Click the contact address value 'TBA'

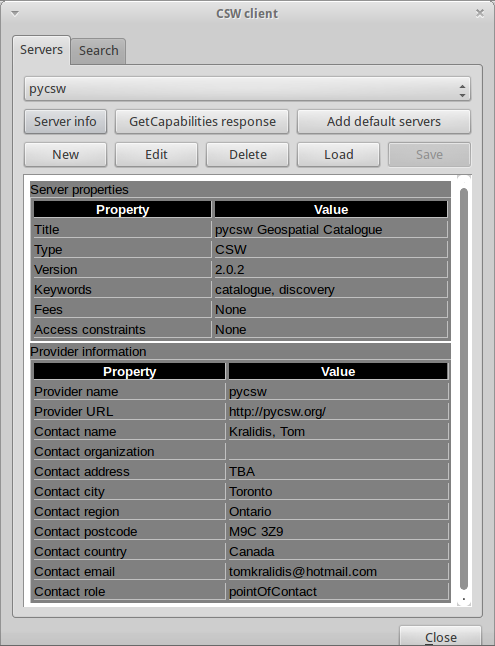tap(242, 471)
